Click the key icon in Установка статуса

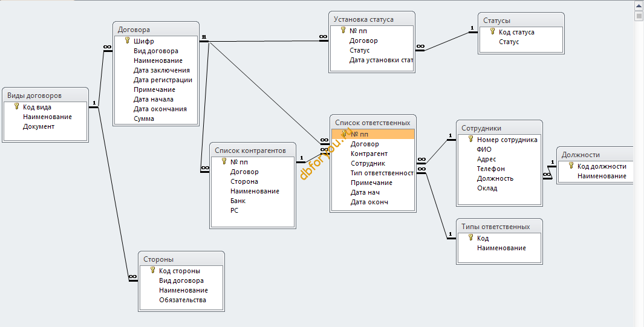click(x=343, y=30)
